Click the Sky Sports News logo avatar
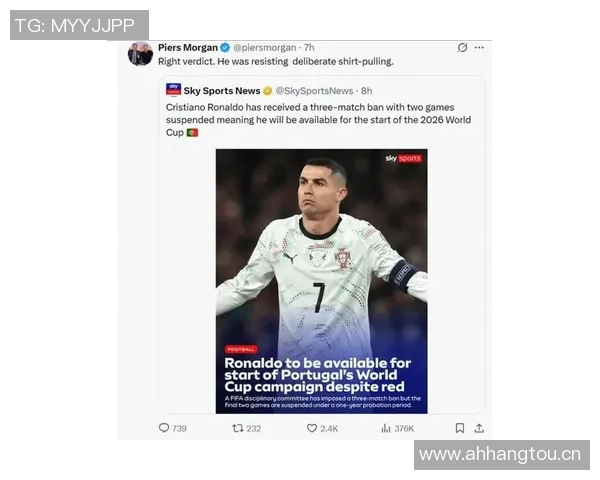Screen dimensions: 600x480 [x=173, y=90]
